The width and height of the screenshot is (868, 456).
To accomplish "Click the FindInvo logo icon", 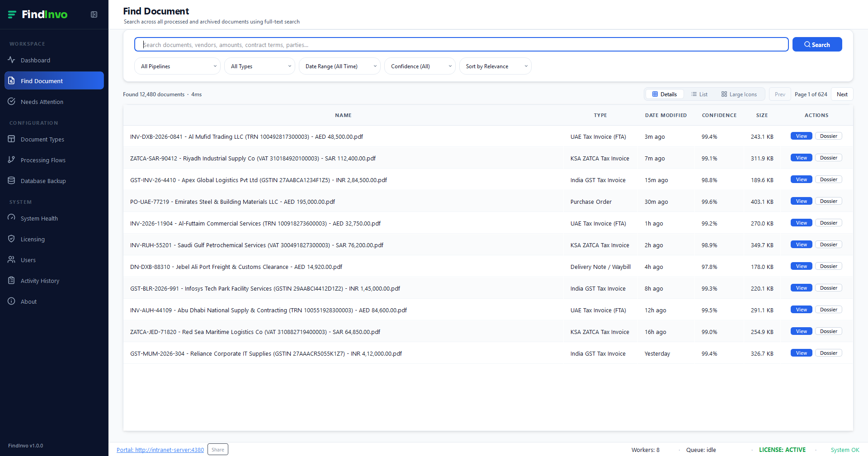I will (12, 14).
